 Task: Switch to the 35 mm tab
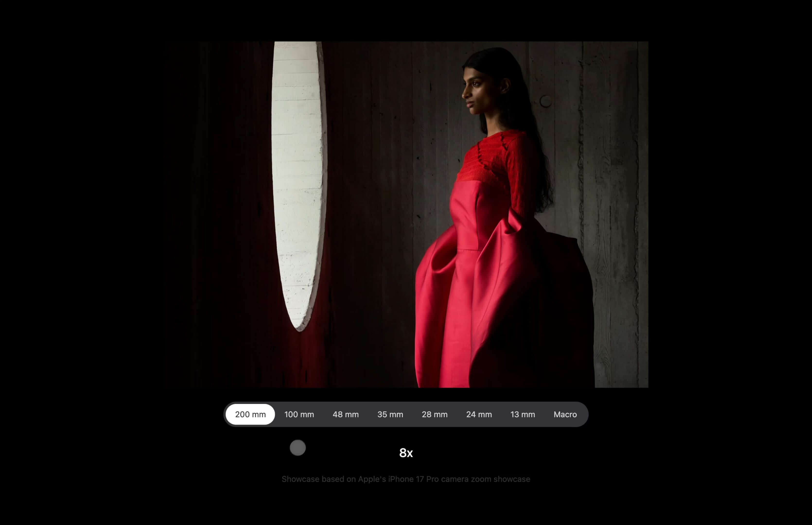pyautogui.click(x=390, y=414)
